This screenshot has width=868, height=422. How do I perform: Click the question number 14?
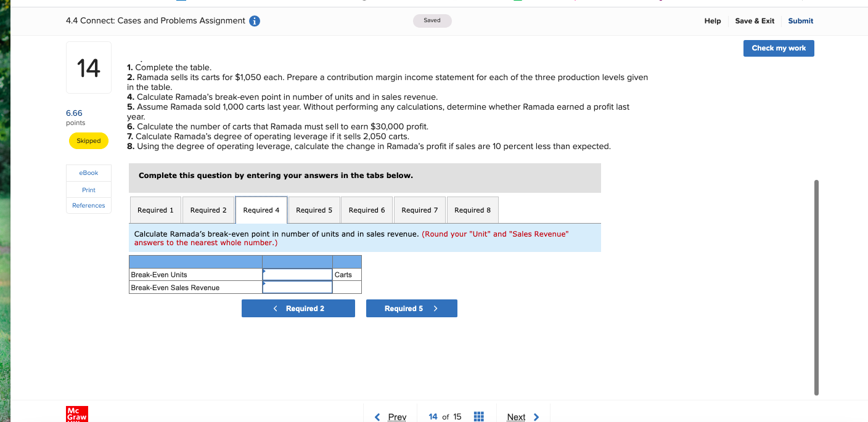click(x=89, y=68)
